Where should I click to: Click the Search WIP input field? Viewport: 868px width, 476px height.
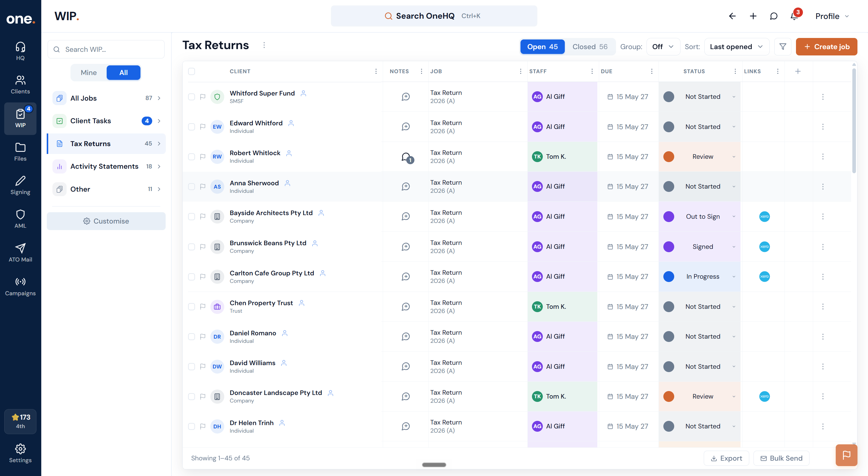coord(106,49)
